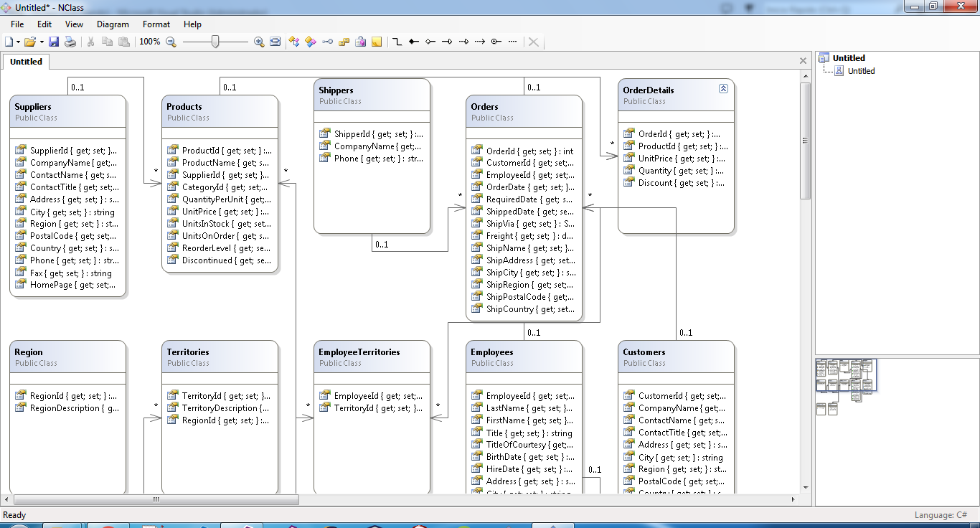
Task: Select the Generalization arrow tool
Action: [x=447, y=42]
